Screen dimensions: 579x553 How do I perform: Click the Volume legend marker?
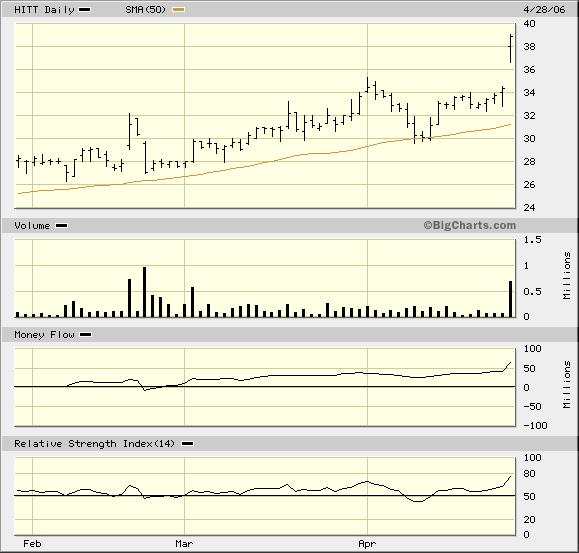(61, 226)
